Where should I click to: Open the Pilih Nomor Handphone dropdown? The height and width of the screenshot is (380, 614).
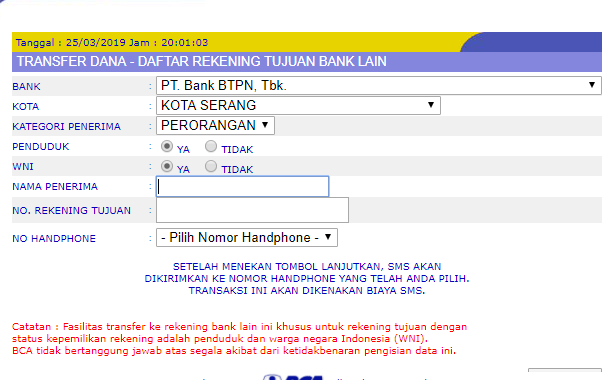tap(247, 237)
